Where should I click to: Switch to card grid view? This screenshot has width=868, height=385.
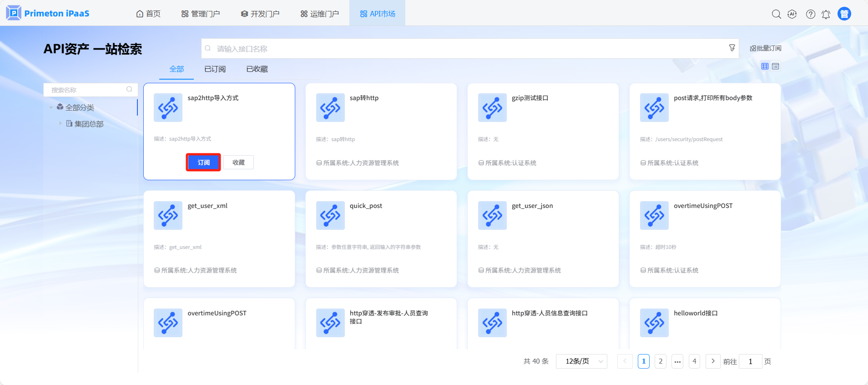pos(765,66)
